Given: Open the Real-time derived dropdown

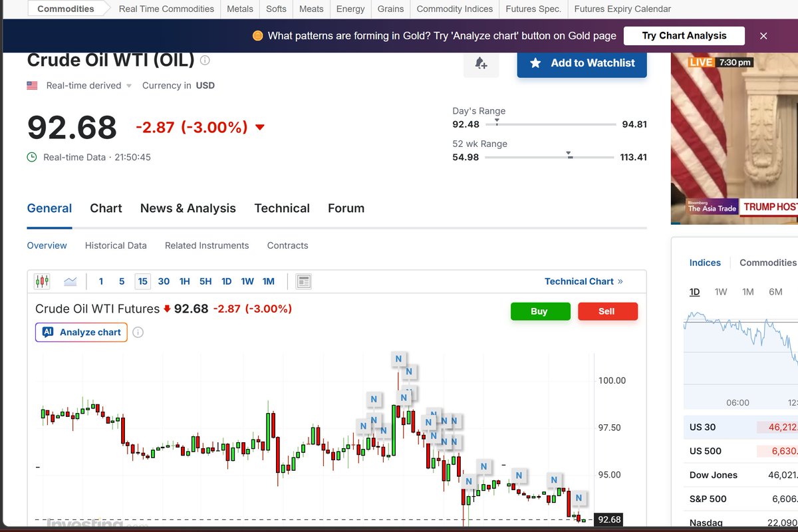Looking at the screenshot, I should coord(88,85).
